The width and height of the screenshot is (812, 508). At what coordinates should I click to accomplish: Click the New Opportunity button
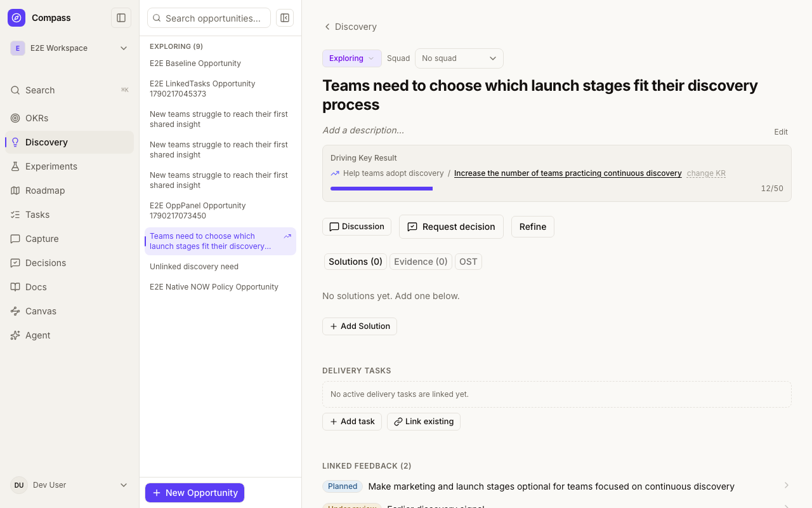[195, 493]
